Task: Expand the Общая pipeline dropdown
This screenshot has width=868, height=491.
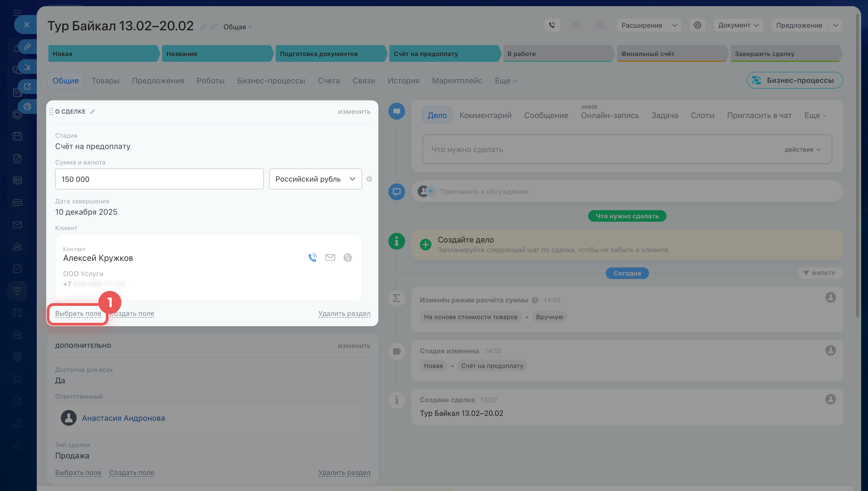Action: tap(238, 27)
